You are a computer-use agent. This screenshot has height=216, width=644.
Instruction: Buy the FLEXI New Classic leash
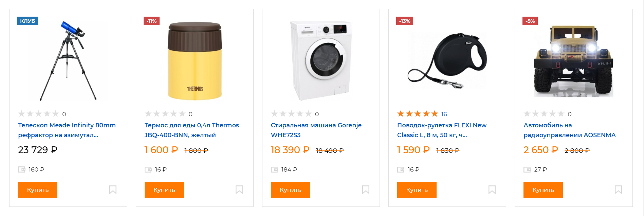coord(417,190)
